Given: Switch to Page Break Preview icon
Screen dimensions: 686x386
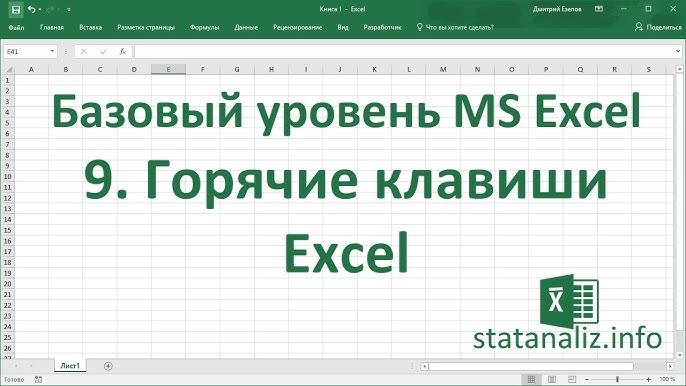Looking at the screenshot, I should (572, 379).
